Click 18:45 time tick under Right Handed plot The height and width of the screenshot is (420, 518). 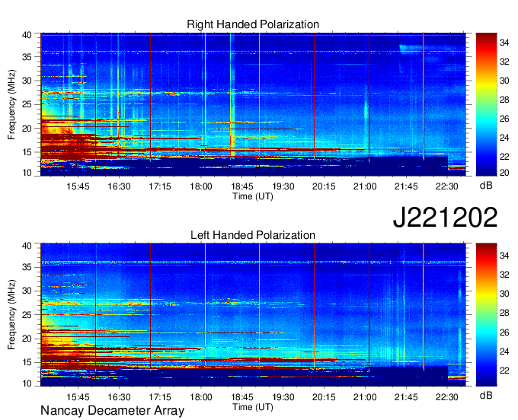tap(241, 186)
